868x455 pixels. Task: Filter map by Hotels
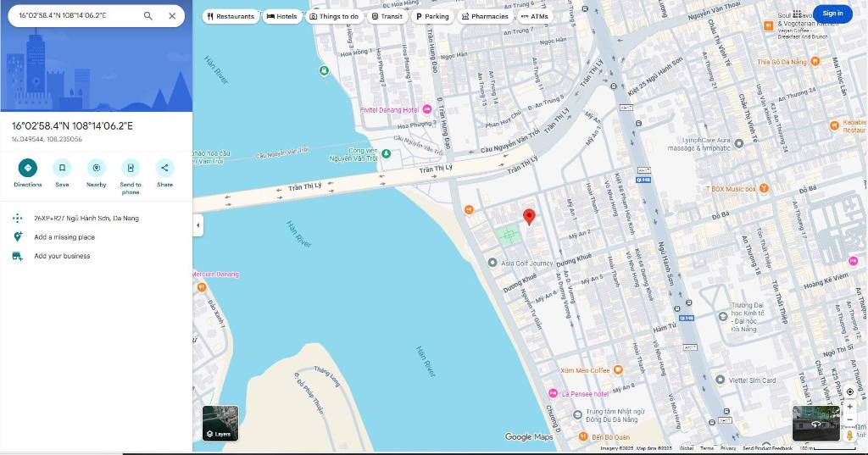281,16
